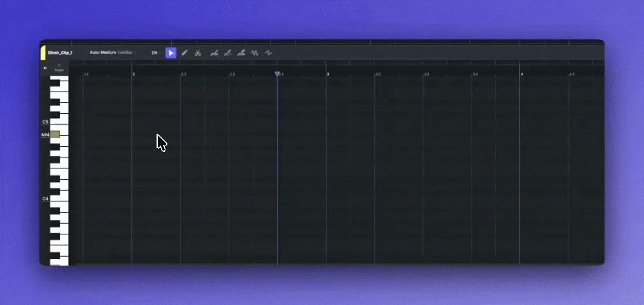
Task: Open the EN language dropdown
Action: [156, 53]
